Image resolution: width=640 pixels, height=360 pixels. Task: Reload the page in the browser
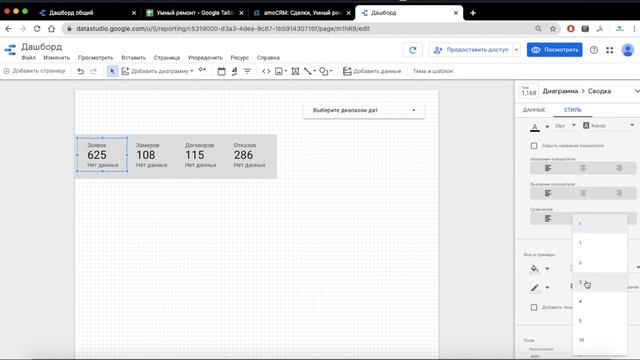pyautogui.click(x=37, y=29)
